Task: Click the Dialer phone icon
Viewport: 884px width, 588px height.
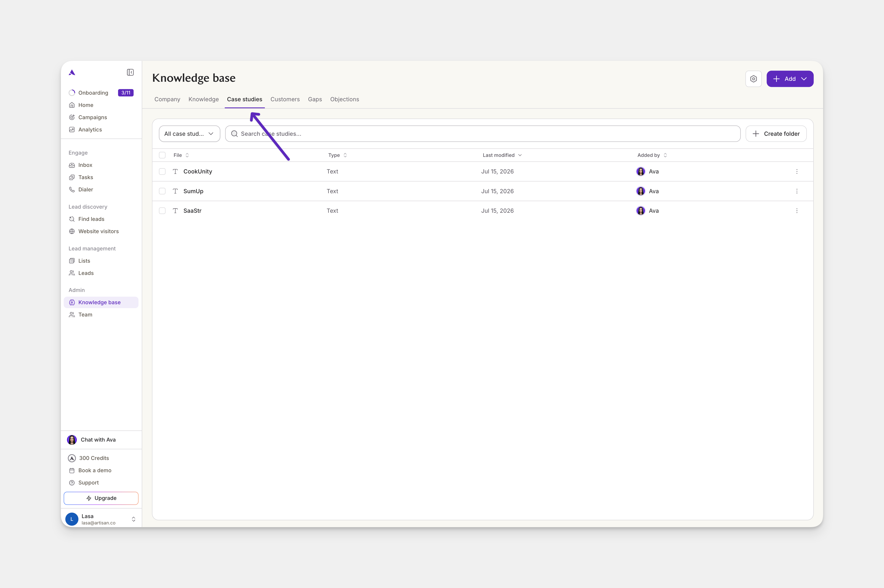Action: click(x=72, y=190)
